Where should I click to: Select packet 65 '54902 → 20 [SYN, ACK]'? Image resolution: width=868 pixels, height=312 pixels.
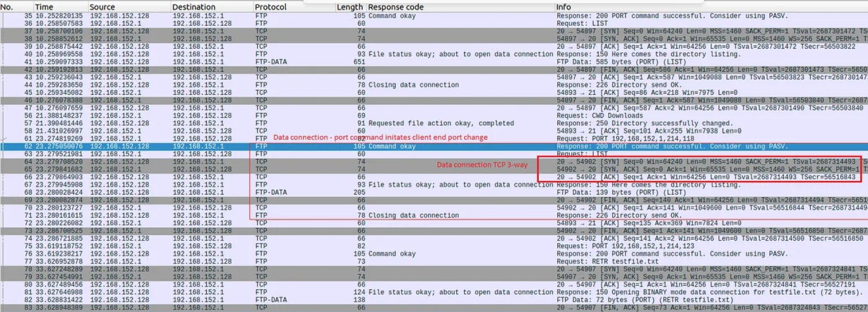pos(434,169)
